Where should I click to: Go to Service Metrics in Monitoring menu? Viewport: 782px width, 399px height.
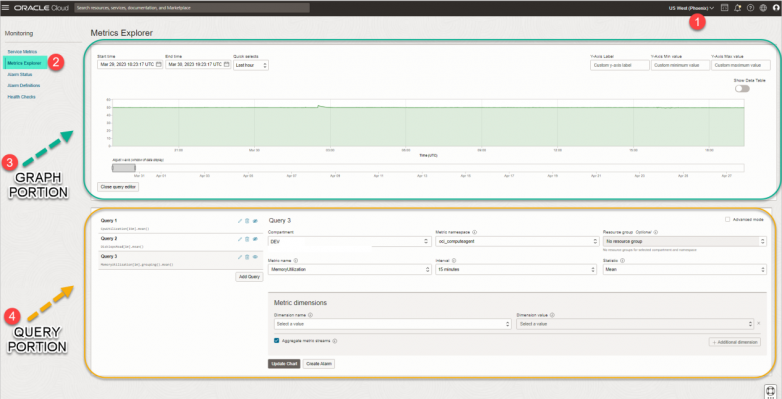22,52
